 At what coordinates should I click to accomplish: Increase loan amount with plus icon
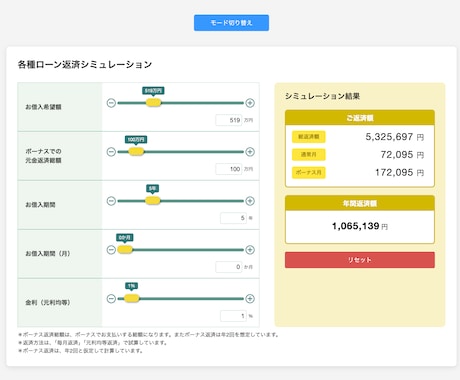pos(250,103)
